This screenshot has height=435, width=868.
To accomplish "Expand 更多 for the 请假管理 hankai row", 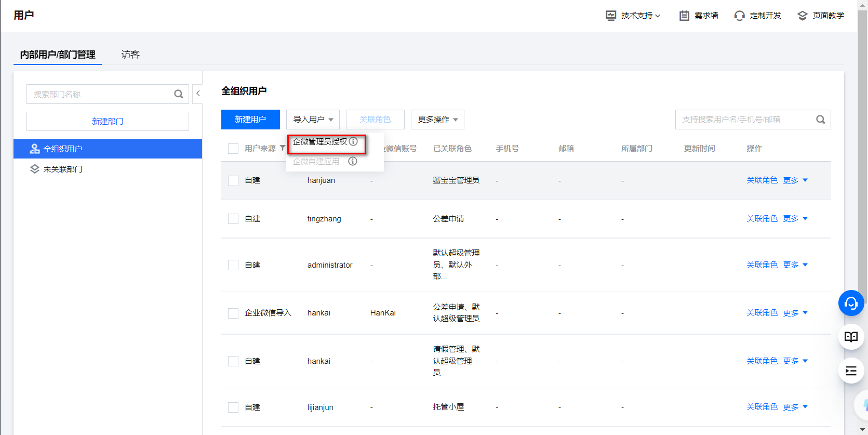I will (795, 361).
